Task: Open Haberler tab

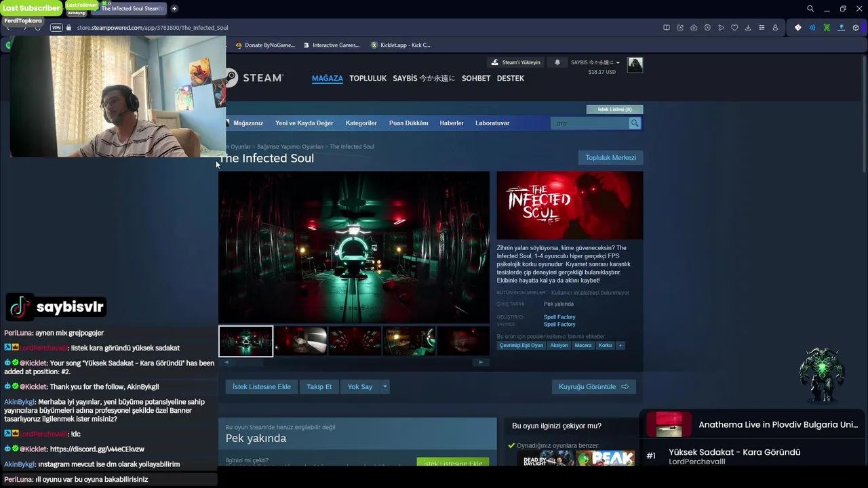Action: [x=452, y=123]
